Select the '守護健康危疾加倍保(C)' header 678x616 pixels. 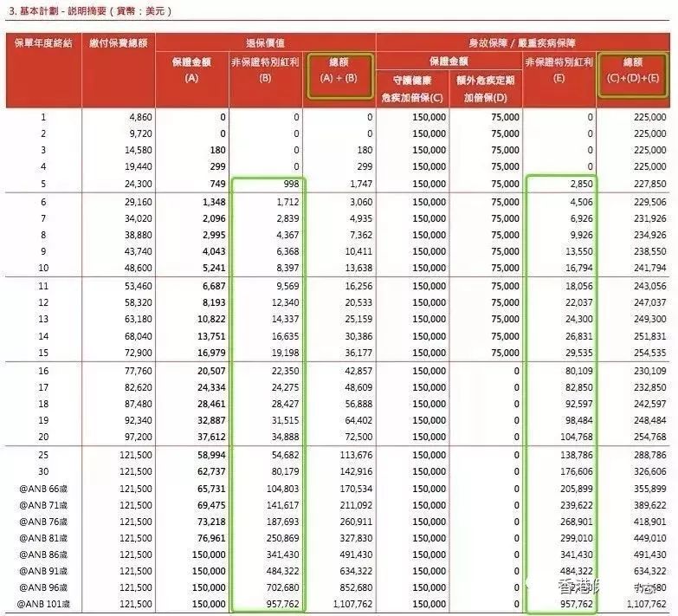[412, 88]
